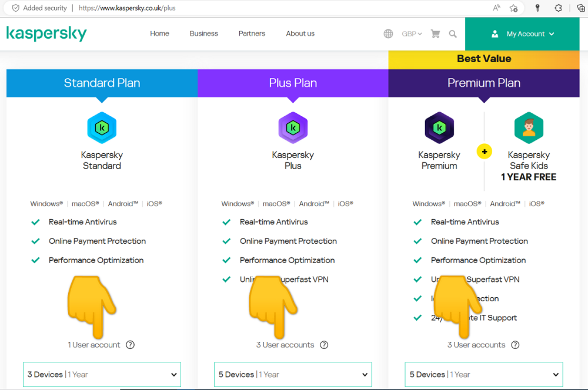Add this page to favorites
This screenshot has width=588, height=390.
(514, 8)
